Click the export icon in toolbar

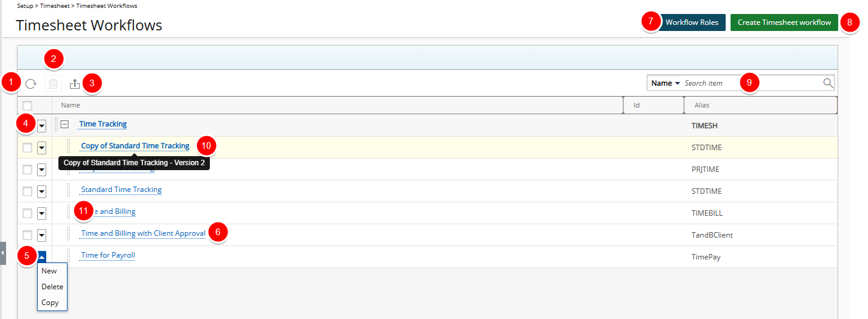pos(75,84)
